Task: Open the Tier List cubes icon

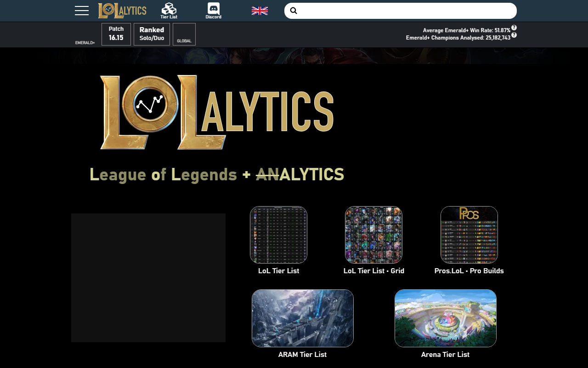Action: [169, 11]
